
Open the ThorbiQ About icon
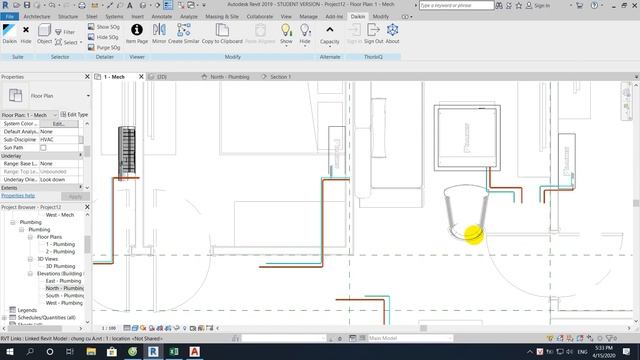392,30
